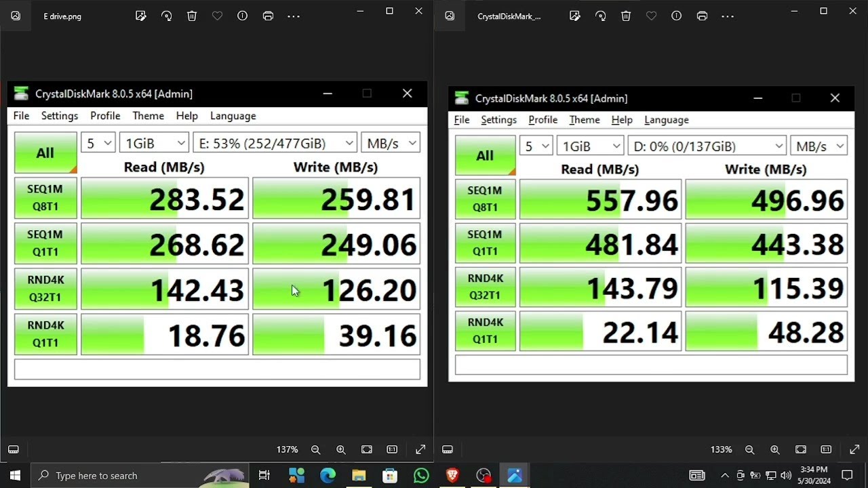Fit CrystalDiskMark_ photo to window
The width and height of the screenshot is (868, 488).
click(801, 449)
